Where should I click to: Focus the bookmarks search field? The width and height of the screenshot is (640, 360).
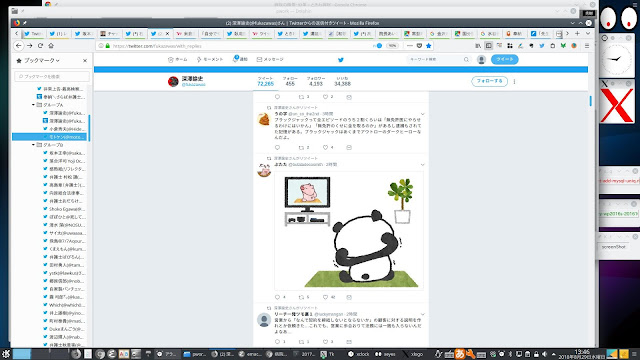pos(52,76)
